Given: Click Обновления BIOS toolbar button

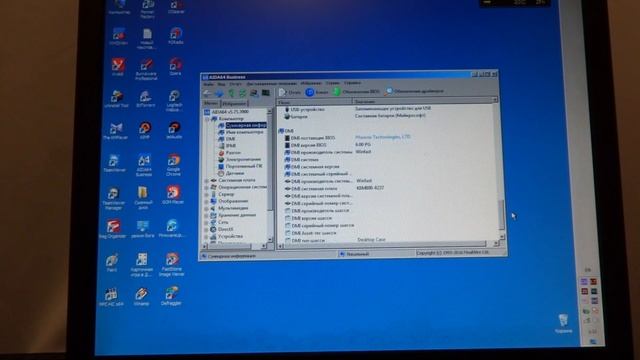Looking at the screenshot, I should tap(356, 92).
